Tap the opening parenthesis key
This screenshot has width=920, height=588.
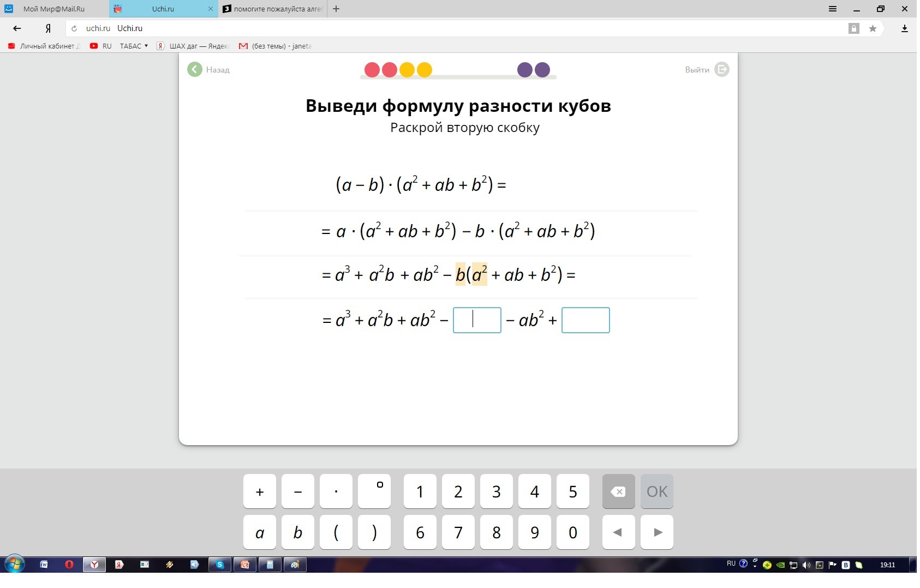click(336, 532)
